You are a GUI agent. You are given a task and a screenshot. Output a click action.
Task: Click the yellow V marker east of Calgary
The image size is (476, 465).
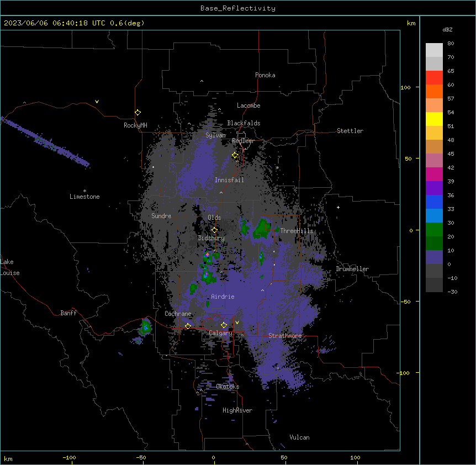pos(237,323)
